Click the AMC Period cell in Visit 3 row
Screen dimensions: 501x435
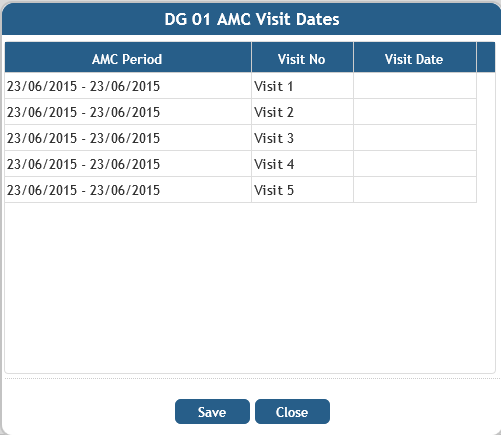[x=128, y=138]
